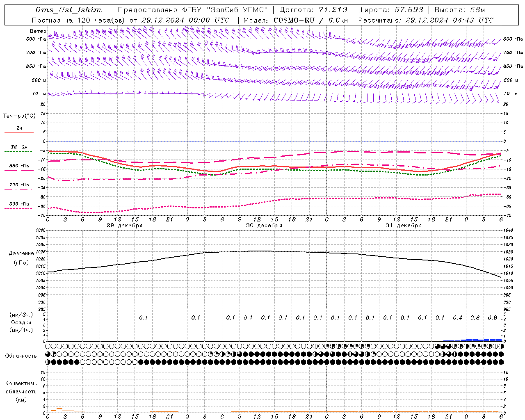Click the Высота: 58м header text

pyautogui.click(x=459, y=10)
